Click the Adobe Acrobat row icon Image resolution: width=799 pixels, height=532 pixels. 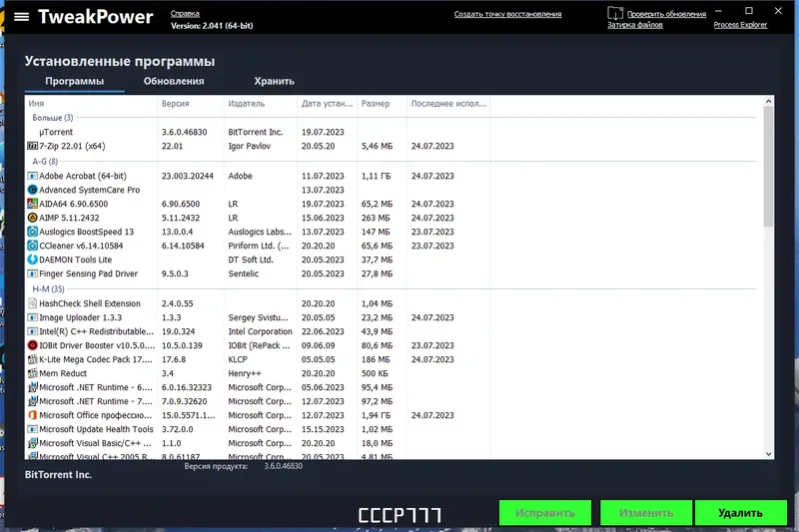(x=32, y=176)
